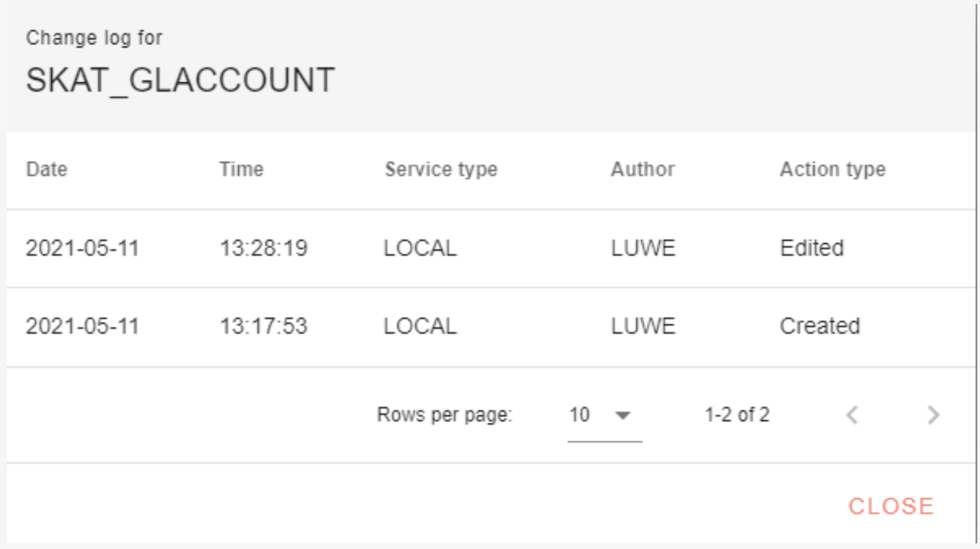This screenshot has width=980, height=549.
Task: Sort by the Time column header
Action: point(241,169)
